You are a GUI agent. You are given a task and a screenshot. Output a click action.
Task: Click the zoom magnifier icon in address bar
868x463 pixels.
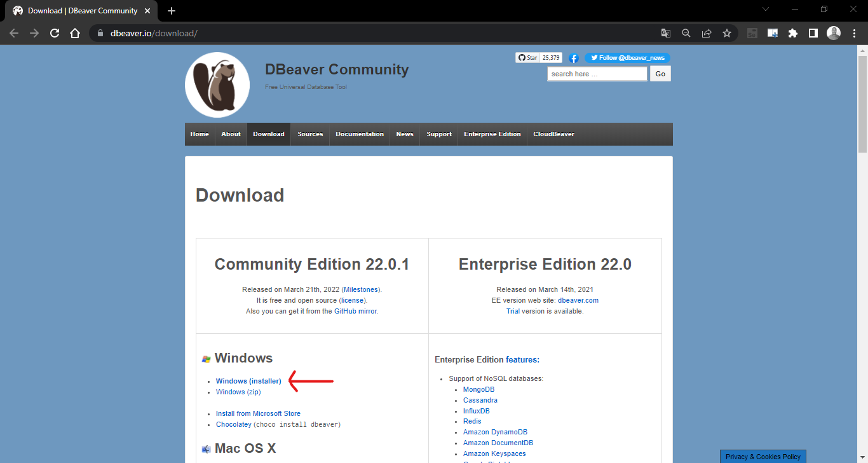coord(686,33)
